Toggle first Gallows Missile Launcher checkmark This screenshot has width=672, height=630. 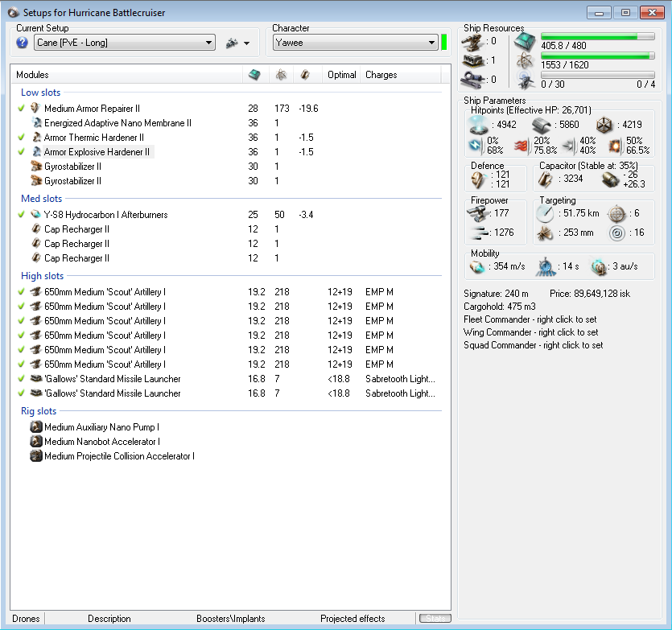[21, 379]
